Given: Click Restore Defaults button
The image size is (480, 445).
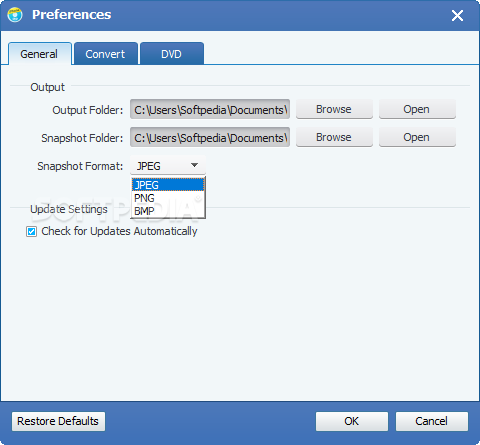Looking at the screenshot, I should tap(58, 421).
